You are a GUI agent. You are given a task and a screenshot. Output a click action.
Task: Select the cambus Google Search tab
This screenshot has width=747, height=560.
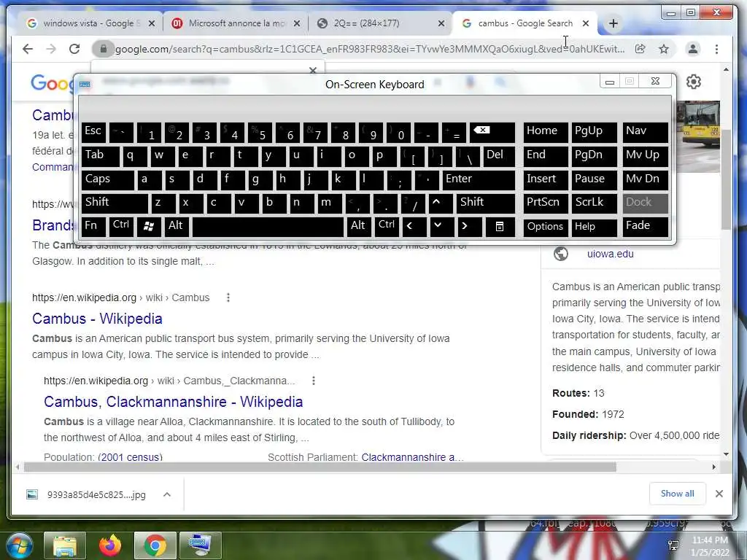[525, 23]
